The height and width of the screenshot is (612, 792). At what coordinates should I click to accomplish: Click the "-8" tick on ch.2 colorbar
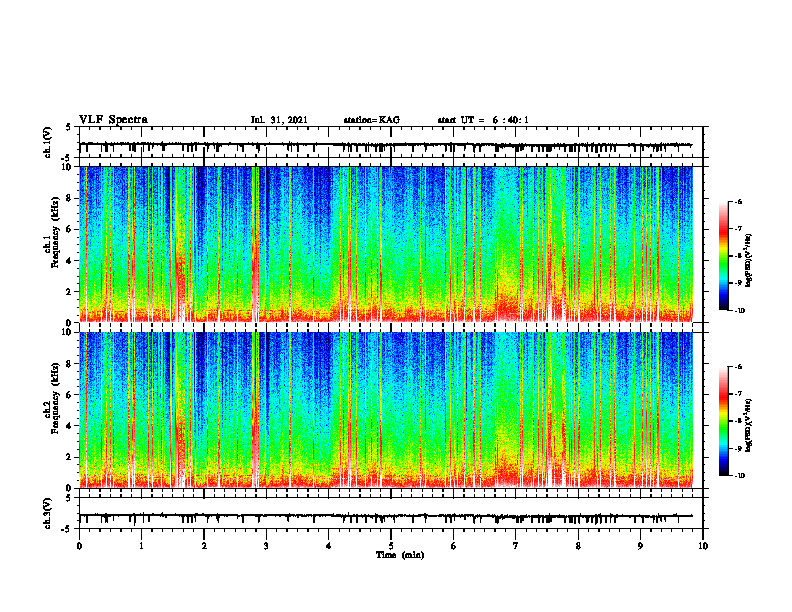[738, 421]
